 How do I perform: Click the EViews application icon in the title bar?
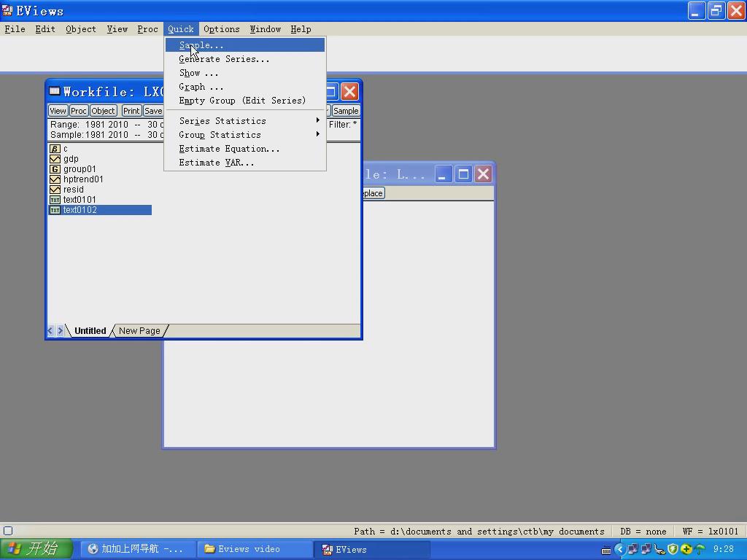[7, 10]
